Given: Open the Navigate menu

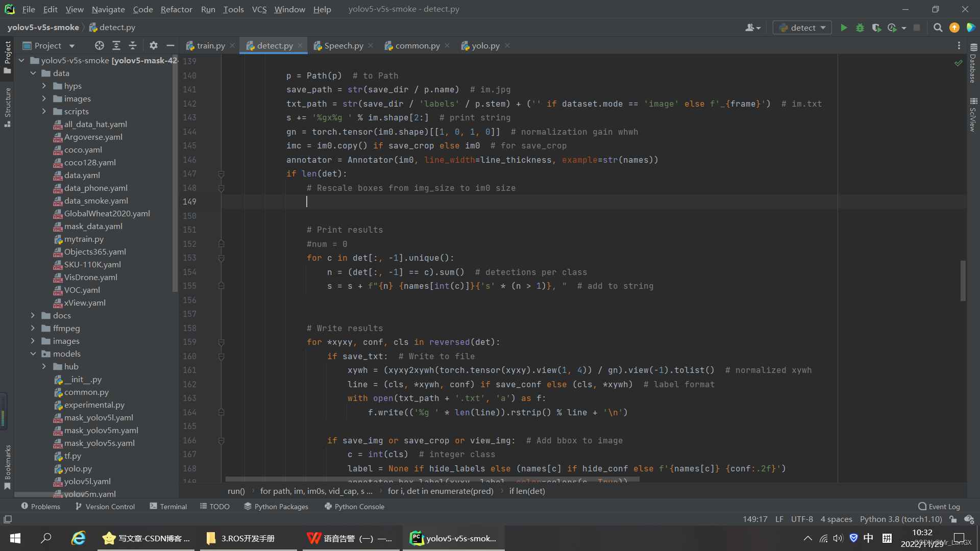Looking at the screenshot, I should coord(108,9).
